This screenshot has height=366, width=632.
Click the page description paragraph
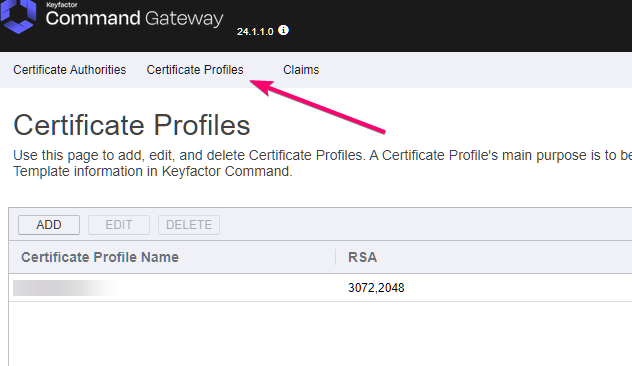coord(322,163)
